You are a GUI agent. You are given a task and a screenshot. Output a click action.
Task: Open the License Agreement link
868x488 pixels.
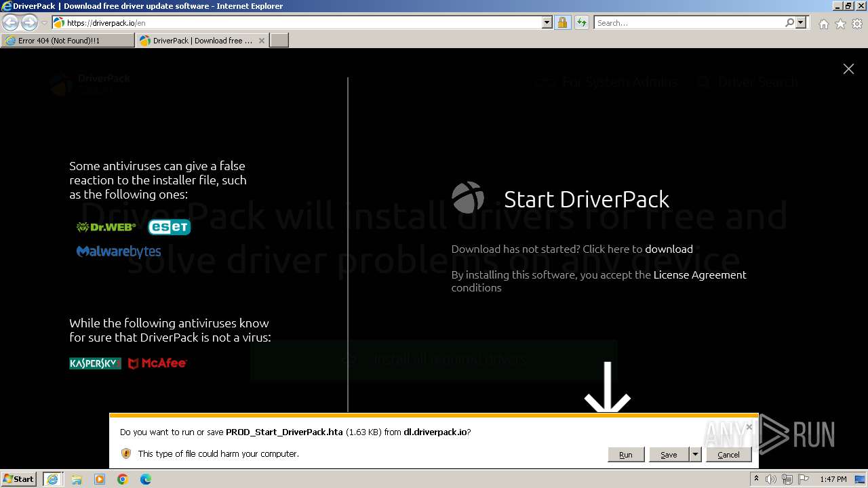click(x=700, y=274)
